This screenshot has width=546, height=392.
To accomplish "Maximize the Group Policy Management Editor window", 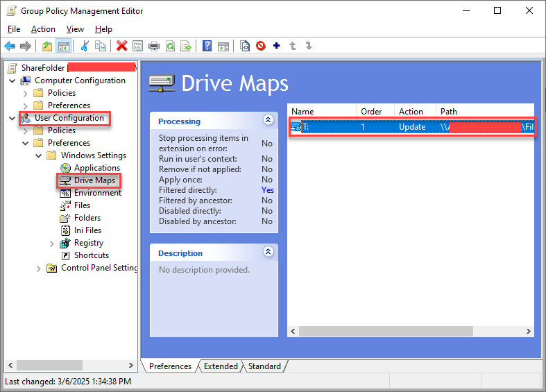I will 497,11.
